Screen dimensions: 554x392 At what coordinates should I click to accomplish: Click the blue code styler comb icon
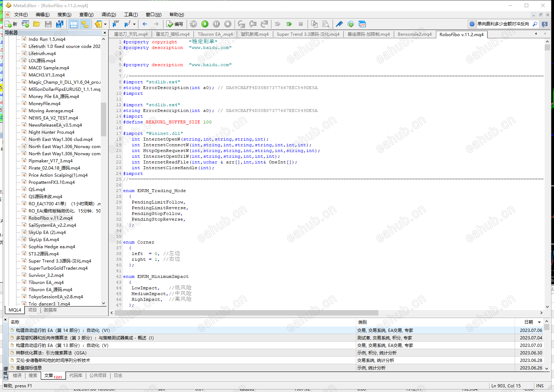coord(339,24)
